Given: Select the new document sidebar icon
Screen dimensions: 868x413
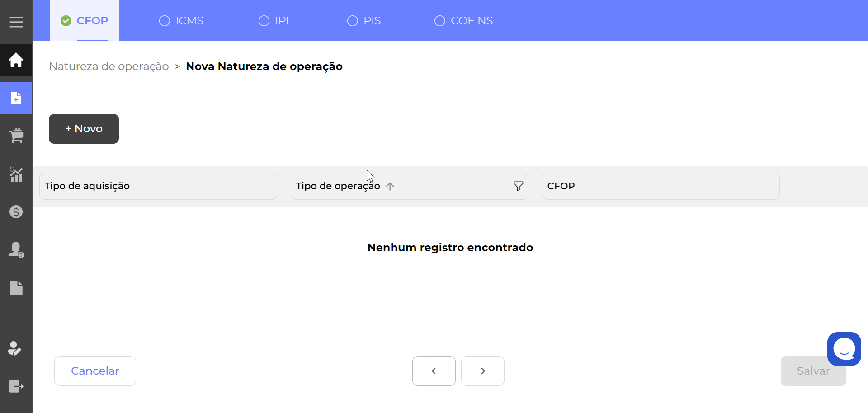Looking at the screenshot, I should click(x=16, y=98).
